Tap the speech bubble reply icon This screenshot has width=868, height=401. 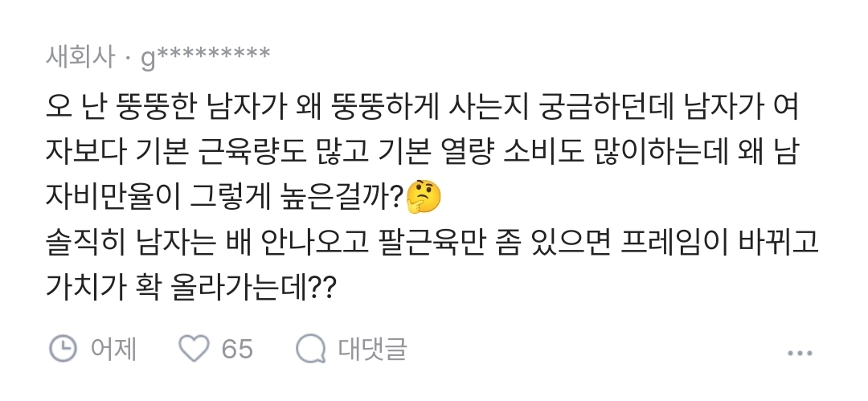click(309, 349)
